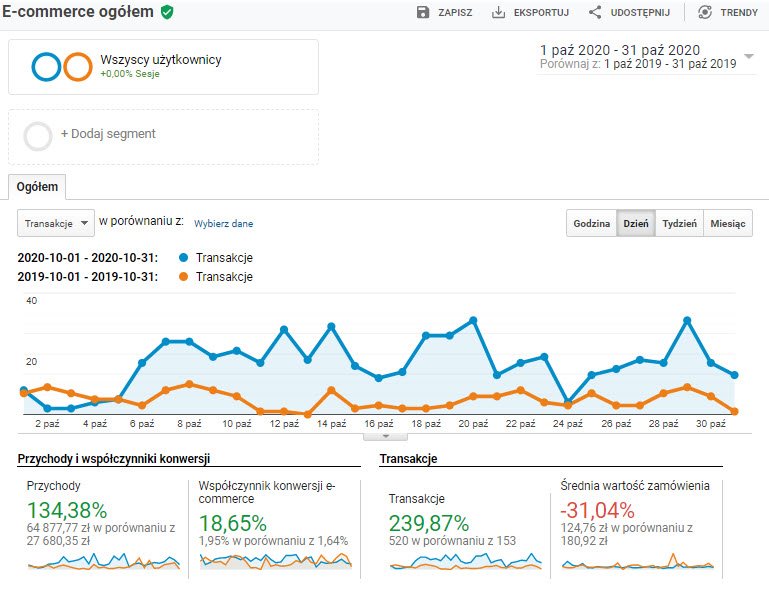Switch chart granularity to Godzina
The height and width of the screenshot is (596, 769).
click(x=591, y=224)
